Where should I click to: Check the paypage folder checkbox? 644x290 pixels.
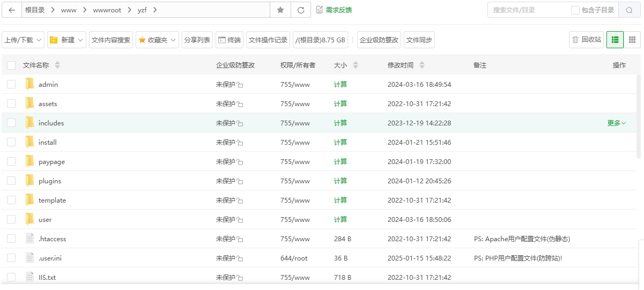click(11, 161)
